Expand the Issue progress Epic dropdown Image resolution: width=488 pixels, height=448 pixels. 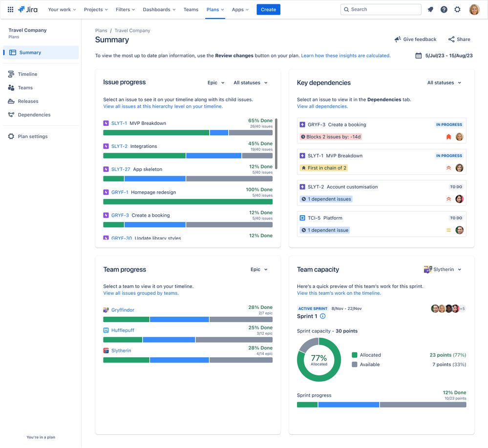click(216, 83)
